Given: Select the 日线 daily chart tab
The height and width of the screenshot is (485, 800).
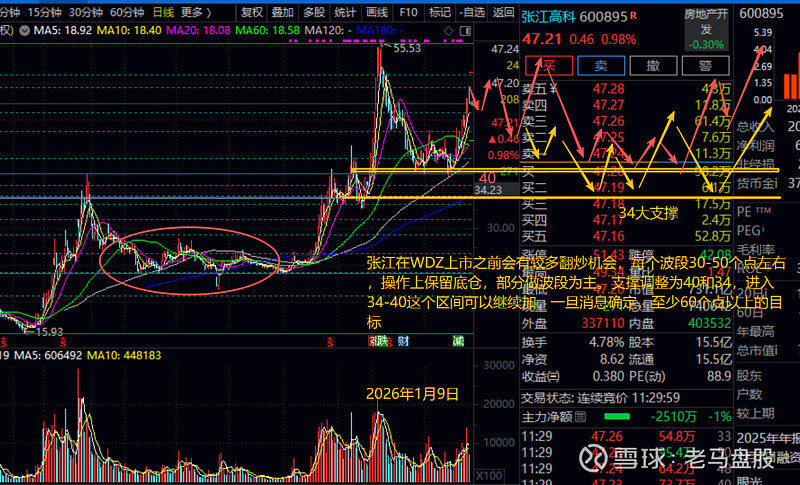Looking at the screenshot, I should (163, 12).
